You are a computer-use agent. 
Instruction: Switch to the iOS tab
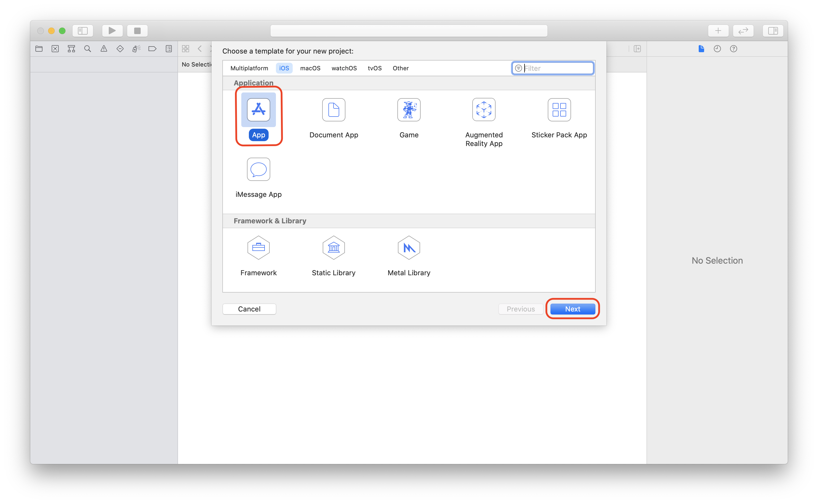pyautogui.click(x=284, y=68)
